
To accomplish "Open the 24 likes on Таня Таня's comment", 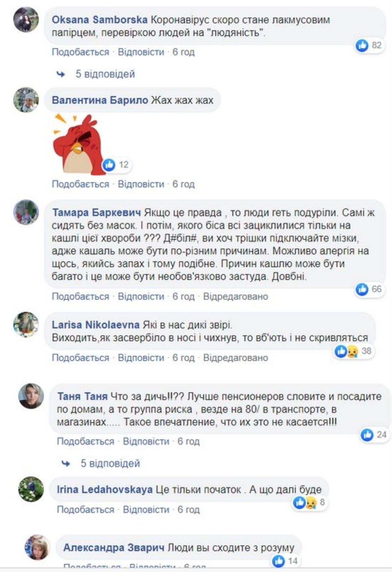I will click(373, 435).
